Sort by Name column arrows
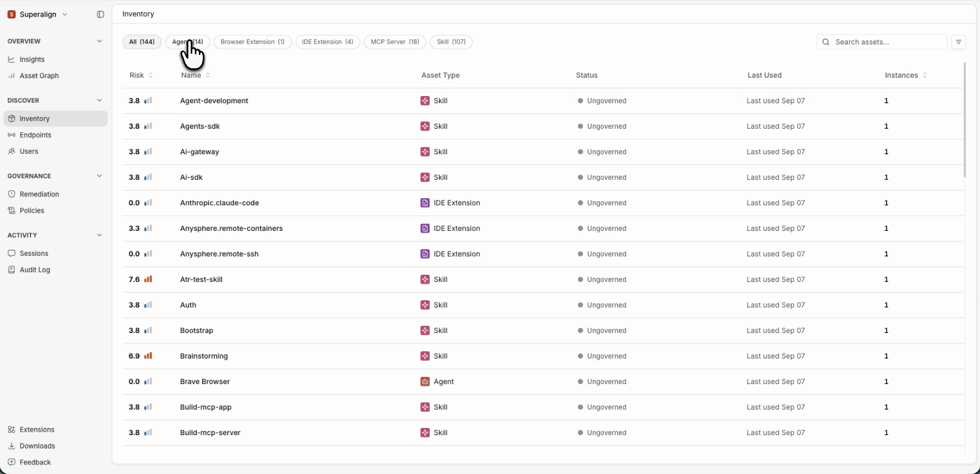The height and width of the screenshot is (474, 980). coord(208,75)
